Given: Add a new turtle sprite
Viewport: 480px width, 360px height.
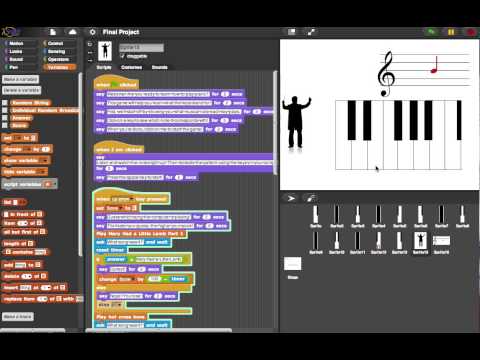Looking at the screenshot, I should click(291, 198).
